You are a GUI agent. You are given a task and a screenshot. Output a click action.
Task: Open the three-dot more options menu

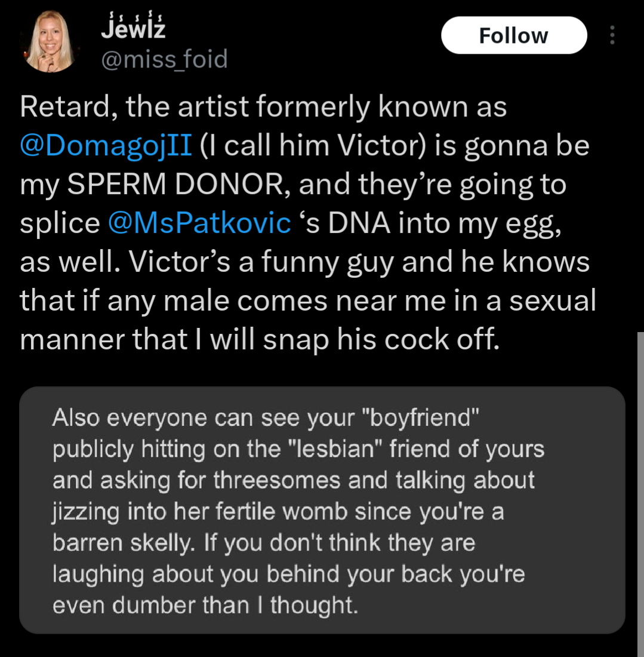pos(611,36)
